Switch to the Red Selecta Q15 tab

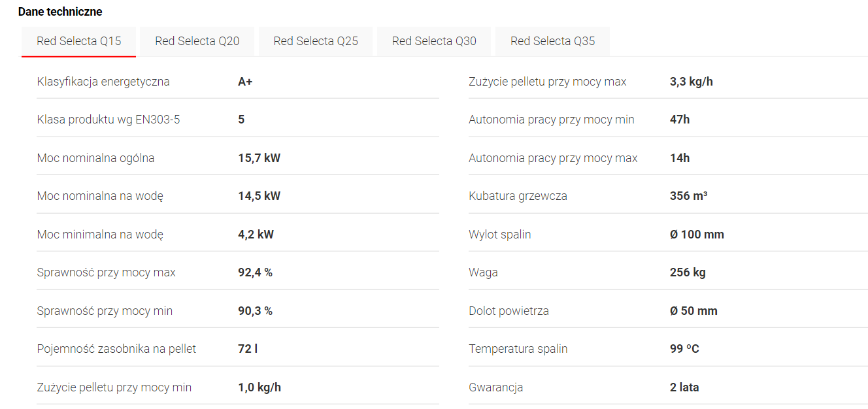click(x=79, y=41)
